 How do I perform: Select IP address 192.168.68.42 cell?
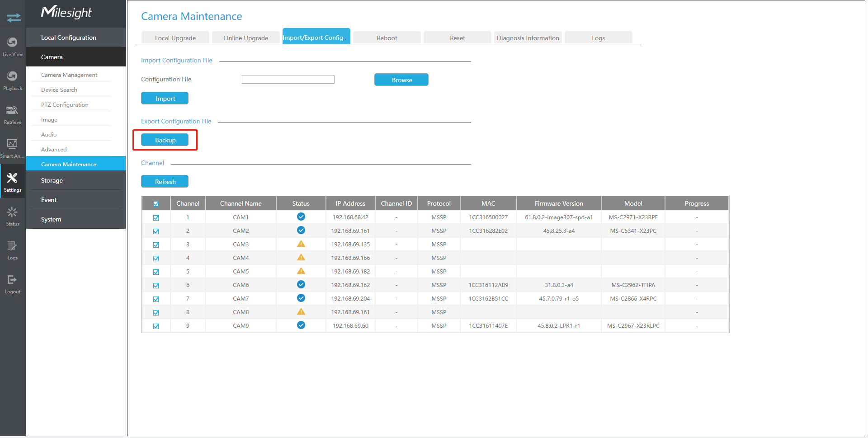[x=350, y=217]
